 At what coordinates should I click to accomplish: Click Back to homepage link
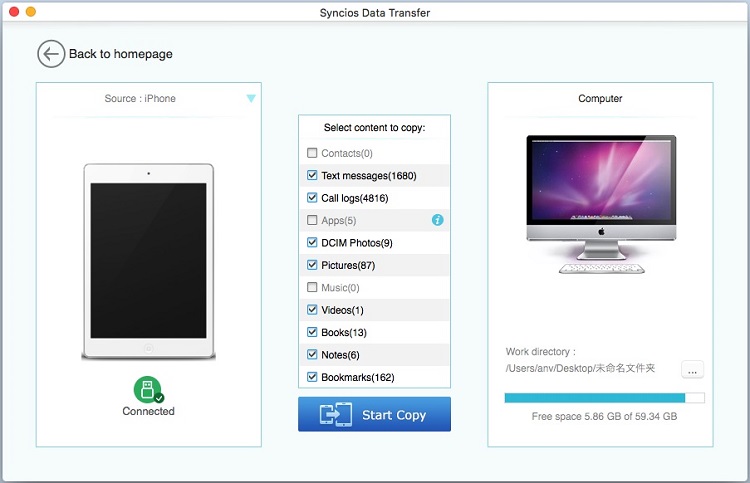[x=121, y=54]
